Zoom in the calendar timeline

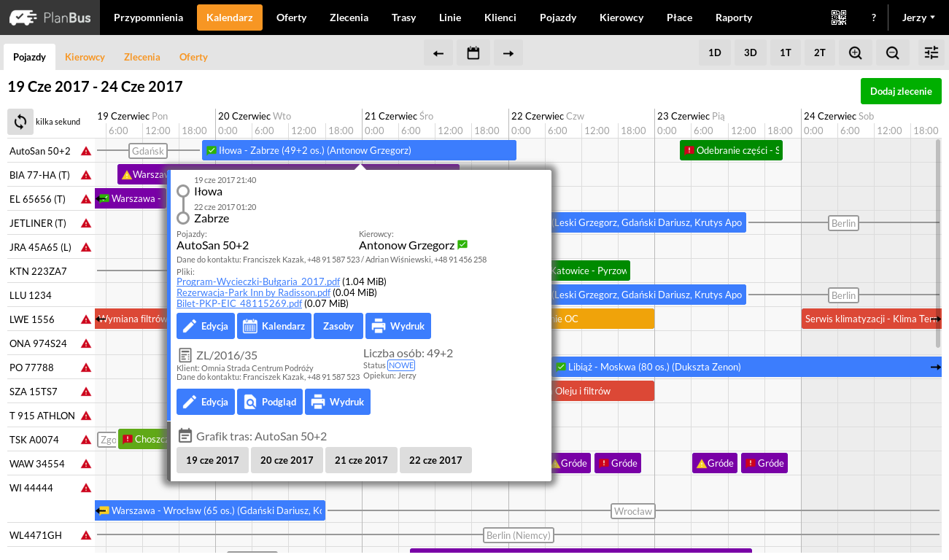[856, 53]
